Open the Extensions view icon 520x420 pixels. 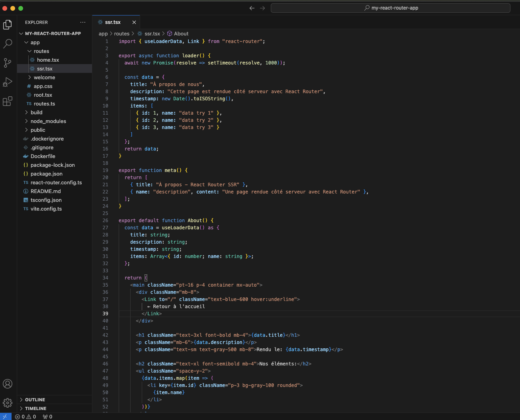[8, 101]
